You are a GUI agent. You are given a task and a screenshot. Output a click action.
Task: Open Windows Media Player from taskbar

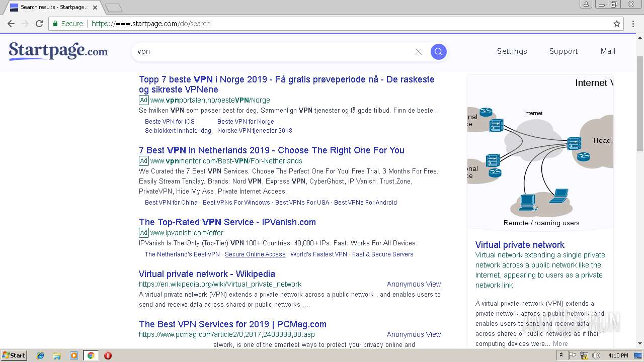click(74, 355)
